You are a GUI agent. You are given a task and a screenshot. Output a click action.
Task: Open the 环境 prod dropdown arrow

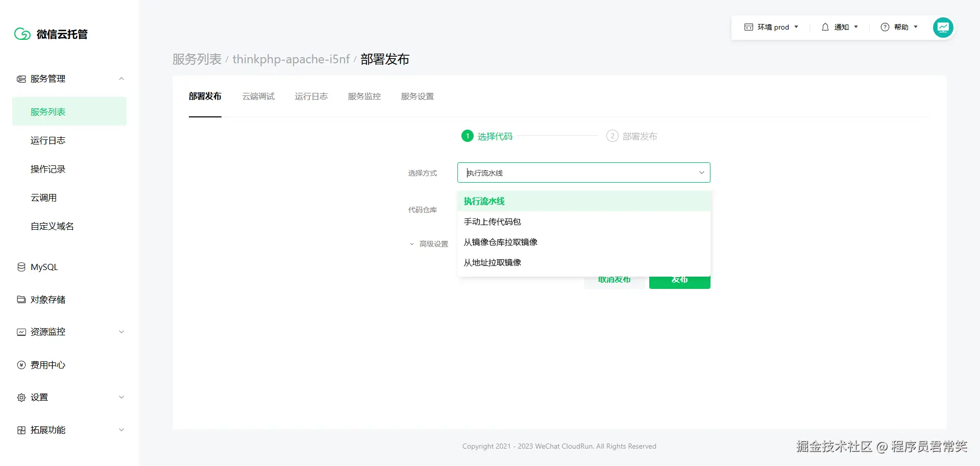pyautogui.click(x=796, y=27)
